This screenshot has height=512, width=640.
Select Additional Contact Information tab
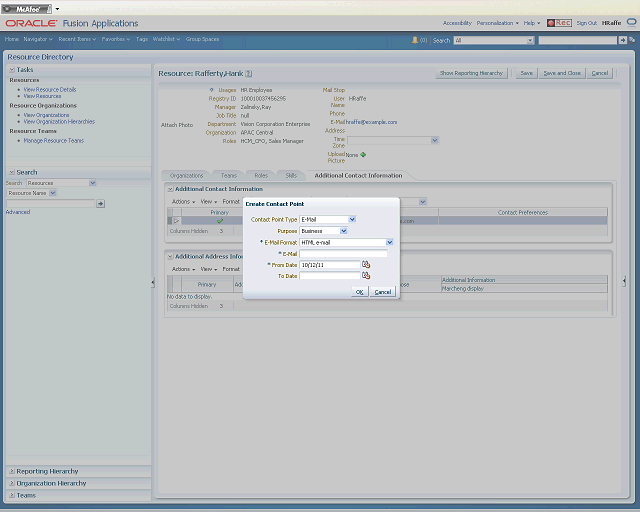point(358,176)
